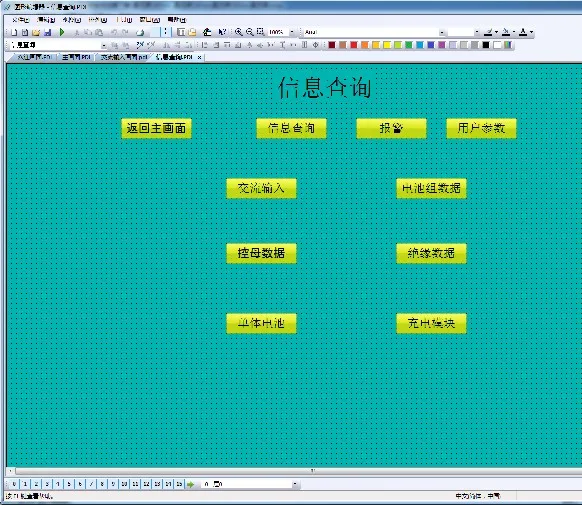Viewport: 582px width, 505px height.
Task: Click the Open folder icon in toolbar
Action: (36, 33)
